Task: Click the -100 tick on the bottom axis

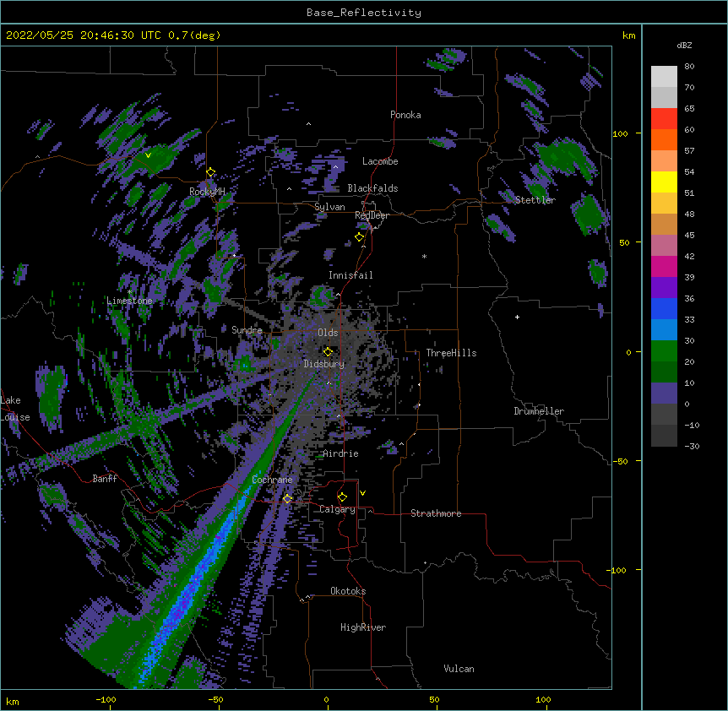Action: coord(106,699)
